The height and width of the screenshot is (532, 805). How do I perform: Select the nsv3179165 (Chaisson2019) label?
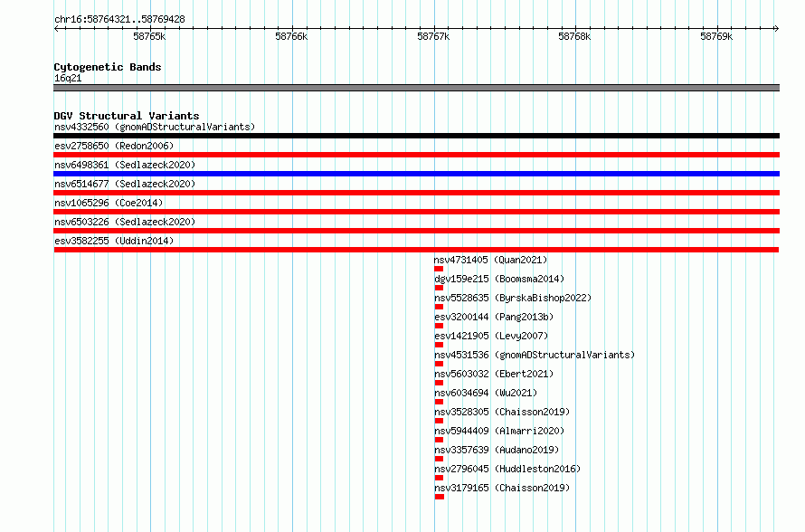pos(502,488)
